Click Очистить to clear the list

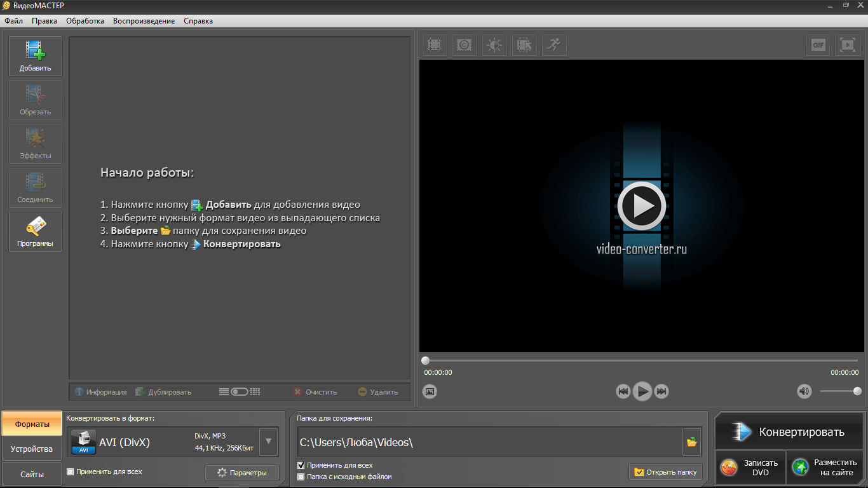[315, 392]
